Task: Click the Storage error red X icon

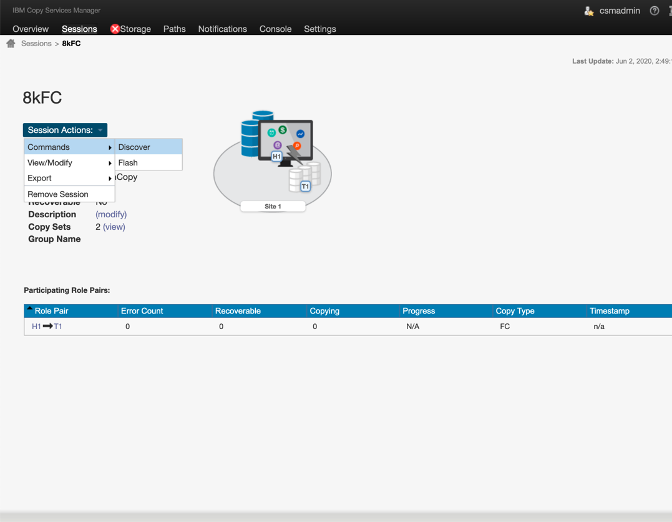Action: point(115,29)
